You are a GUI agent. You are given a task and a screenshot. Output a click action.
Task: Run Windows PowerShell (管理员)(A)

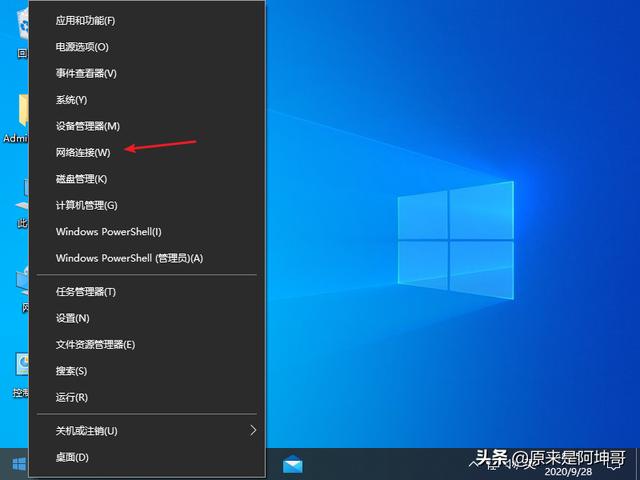tap(147, 258)
